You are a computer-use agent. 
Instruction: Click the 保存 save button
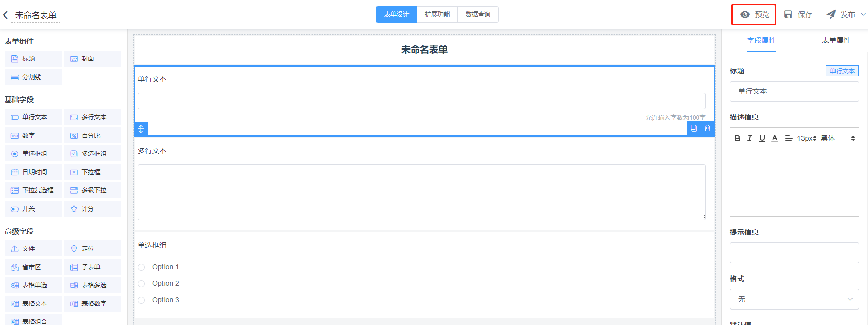click(798, 14)
